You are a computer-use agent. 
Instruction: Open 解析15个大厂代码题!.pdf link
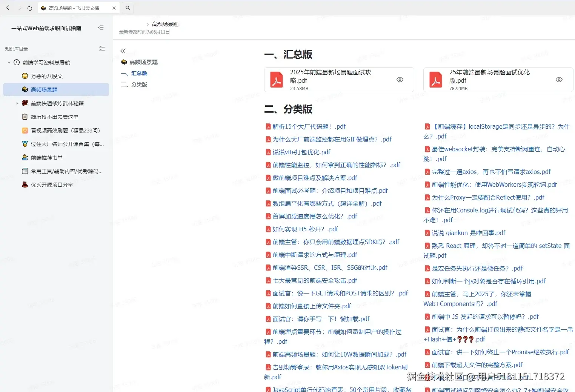[x=308, y=126]
